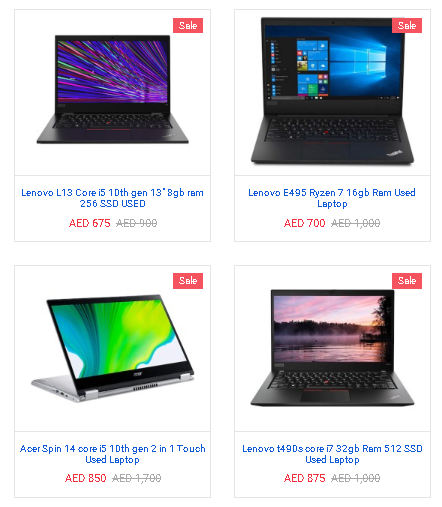This screenshot has height=507, width=442.
Task: Click the AED 700 sale price
Action: [304, 223]
